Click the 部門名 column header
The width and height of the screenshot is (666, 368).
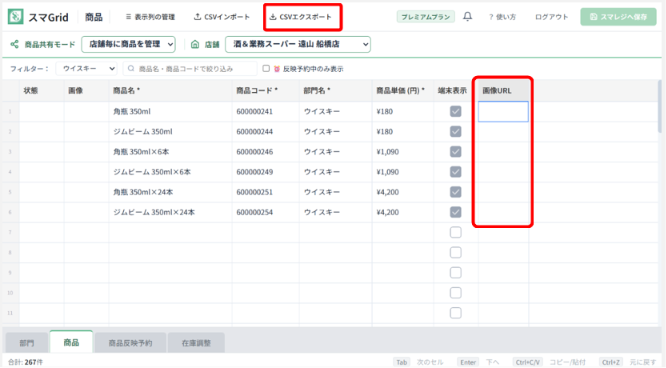(x=336, y=91)
